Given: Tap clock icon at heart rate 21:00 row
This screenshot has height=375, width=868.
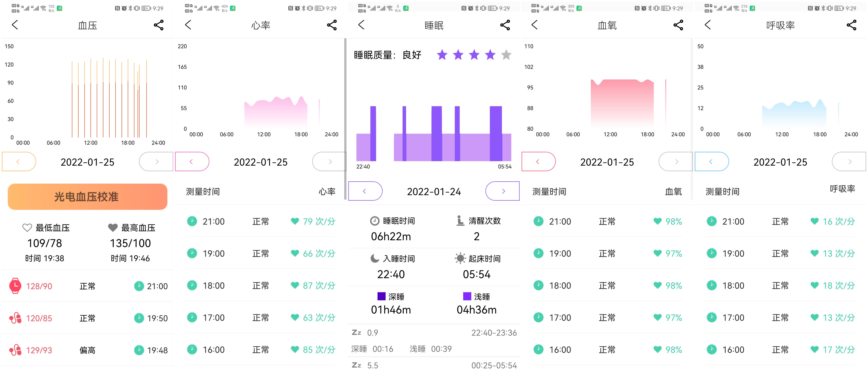Looking at the screenshot, I should pyautogui.click(x=192, y=221).
